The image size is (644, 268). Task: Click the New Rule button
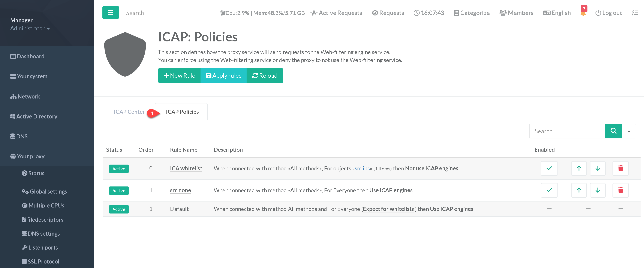click(x=179, y=76)
